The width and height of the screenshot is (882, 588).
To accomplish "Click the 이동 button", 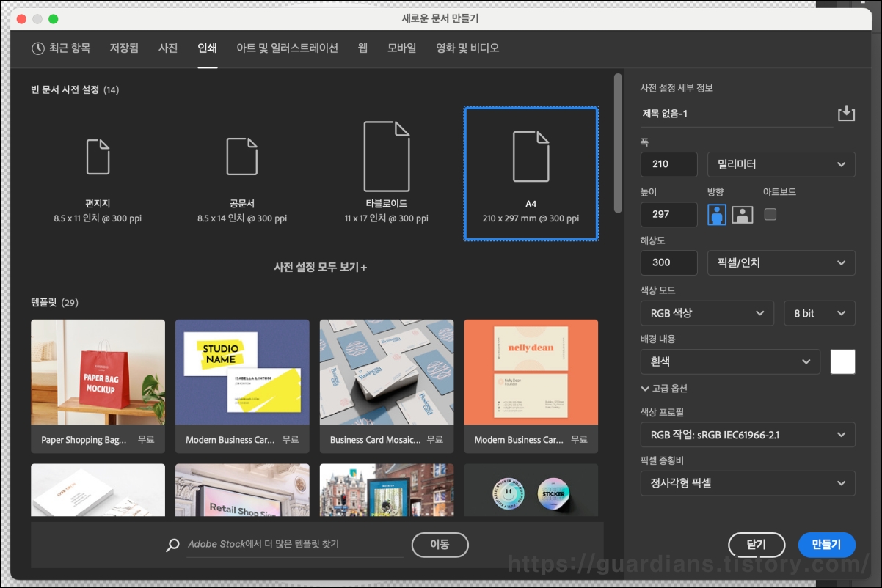I will 440,545.
